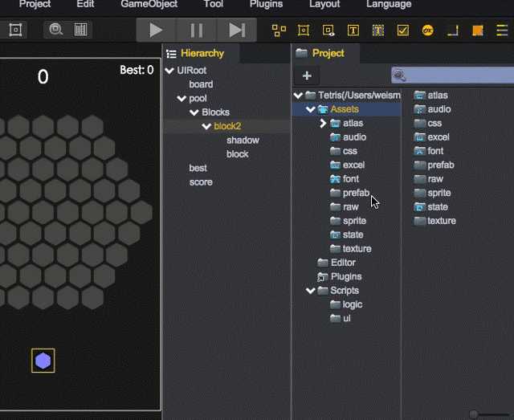Open the GameObject menu
The width and height of the screenshot is (514, 420).
point(149,4)
